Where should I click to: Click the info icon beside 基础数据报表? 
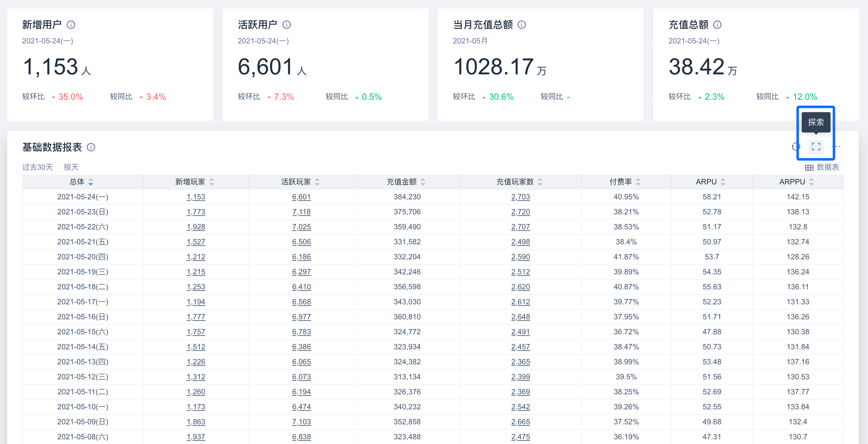[x=91, y=147]
